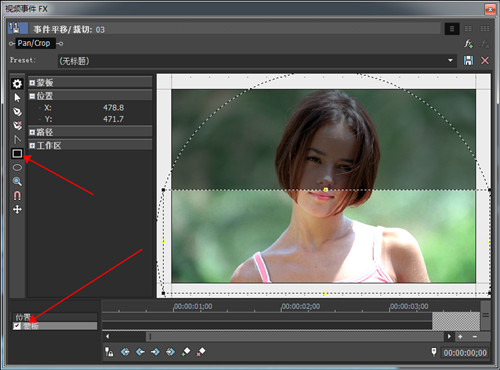Expand the 工作区 section

pyautogui.click(x=32, y=146)
